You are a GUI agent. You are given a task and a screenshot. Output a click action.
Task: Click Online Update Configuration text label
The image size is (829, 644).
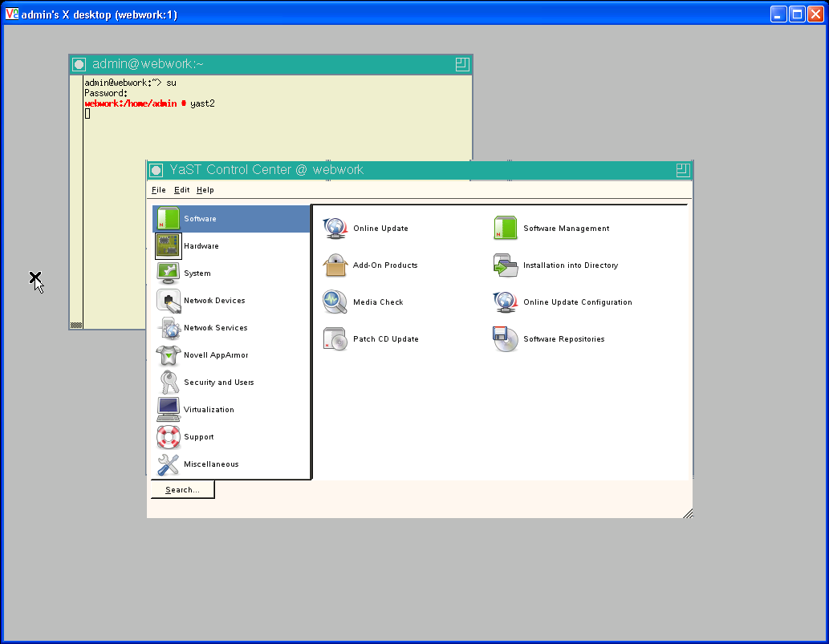(577, 302)
